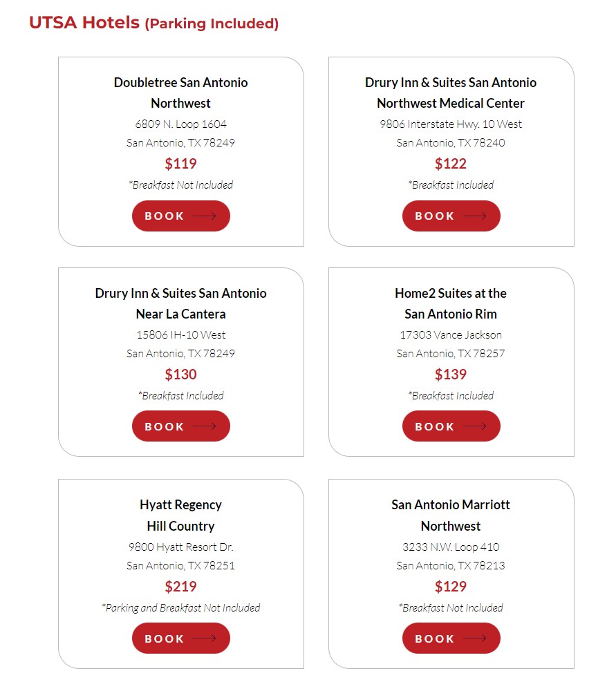Click the $119 Doubletree price
Viewport: 616px width, 682px height.
[180, 164]
